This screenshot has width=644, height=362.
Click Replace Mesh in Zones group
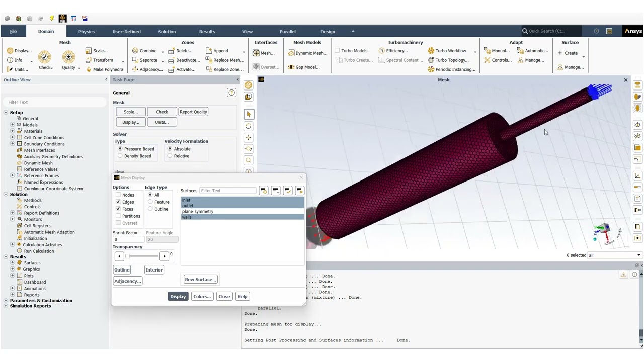click(225, 60)
